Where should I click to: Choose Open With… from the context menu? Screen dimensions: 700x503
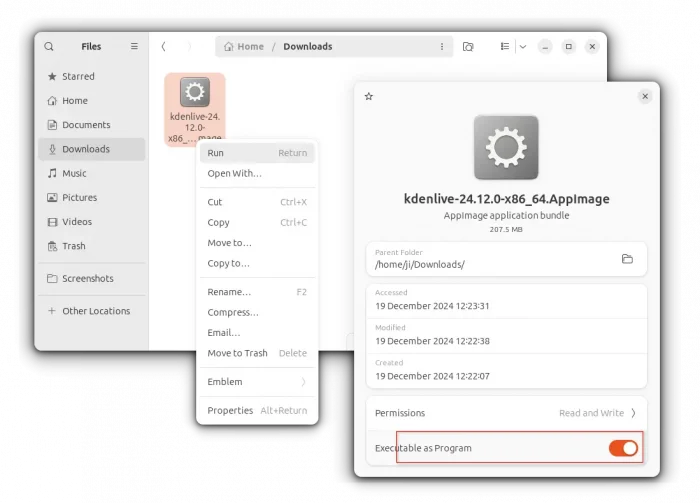[x=257, y=173]
